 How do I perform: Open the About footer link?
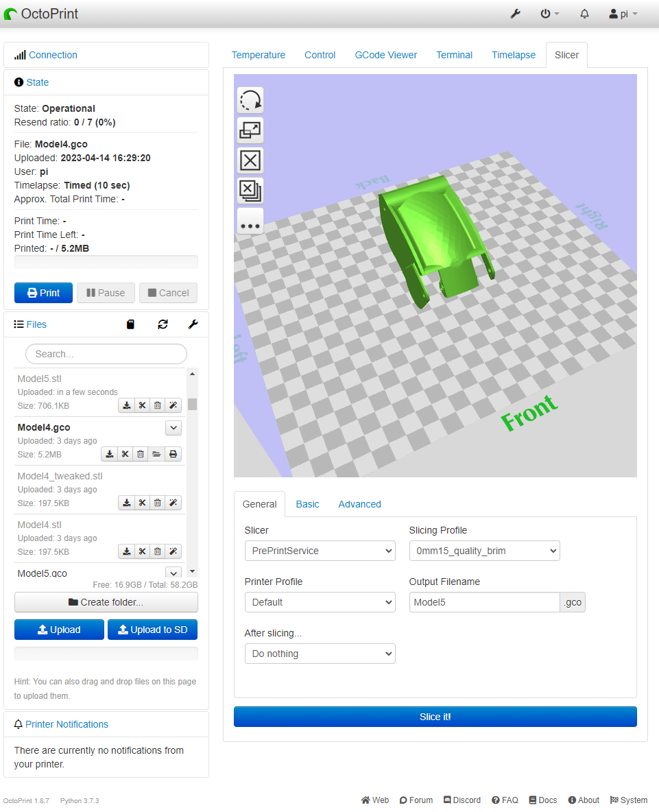click(x=584, y=800)
